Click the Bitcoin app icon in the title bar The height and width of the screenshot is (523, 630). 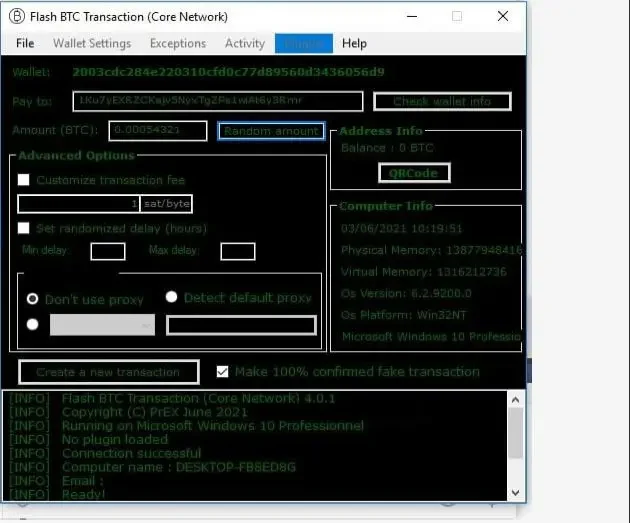click(x=17, y=16)
